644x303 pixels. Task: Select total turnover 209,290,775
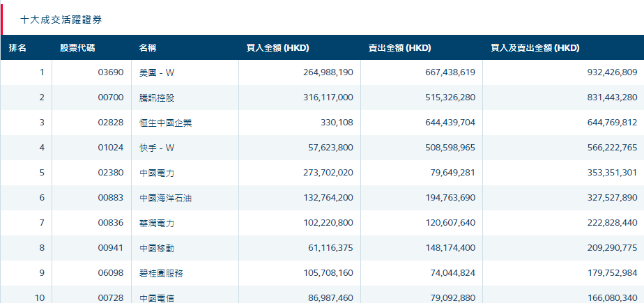613,247
